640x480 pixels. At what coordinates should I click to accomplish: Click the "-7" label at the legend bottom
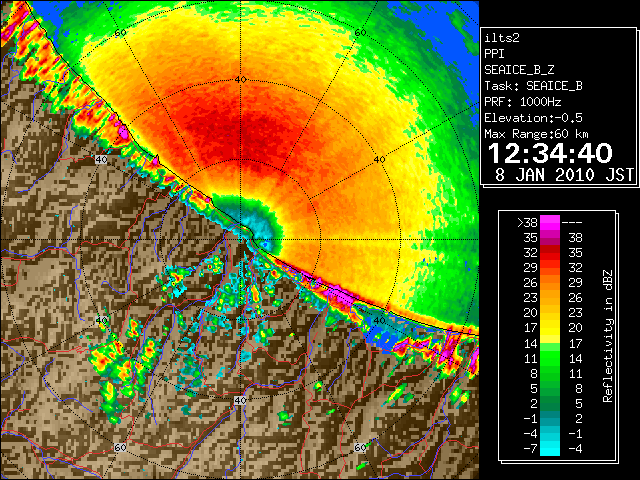click(530, 449)
